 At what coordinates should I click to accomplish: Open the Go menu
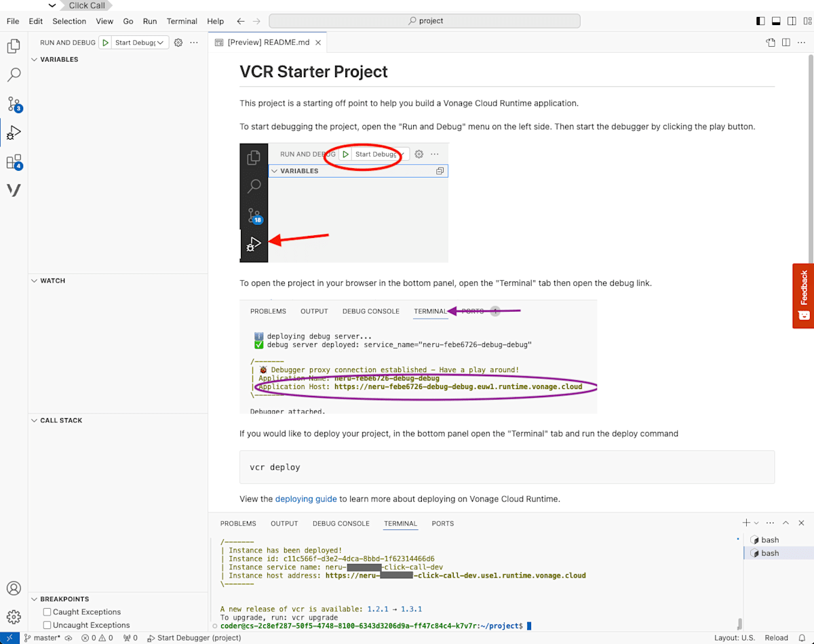128,21
